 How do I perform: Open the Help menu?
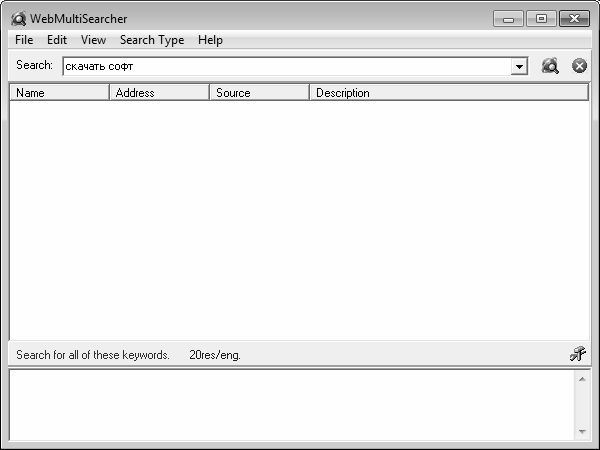click(210, 40)
